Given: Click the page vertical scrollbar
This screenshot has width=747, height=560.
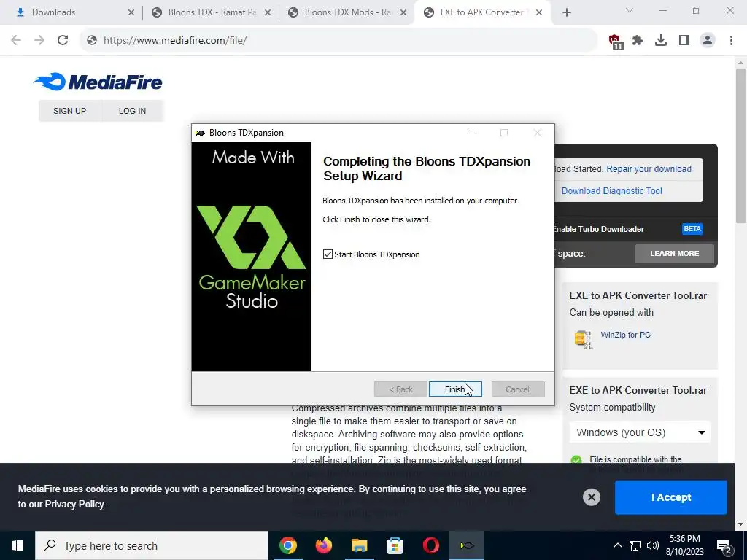Looking at the screenshot, I should (740, 147).
